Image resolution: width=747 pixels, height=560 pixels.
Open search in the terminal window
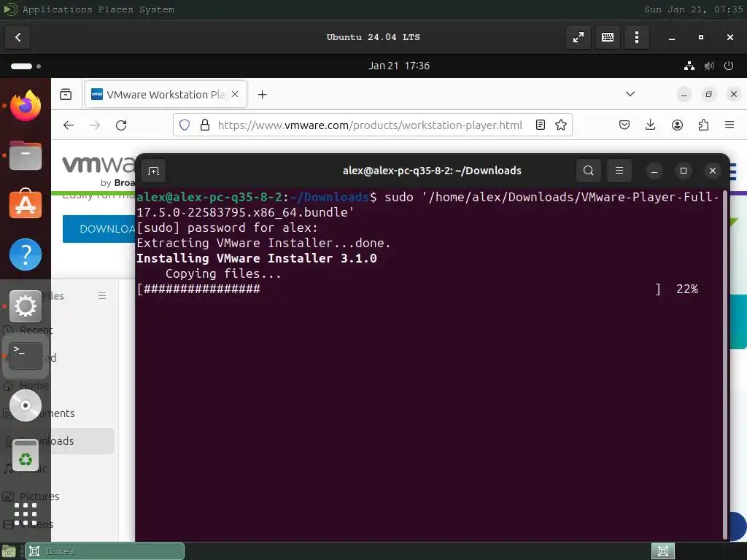(589, 171)
